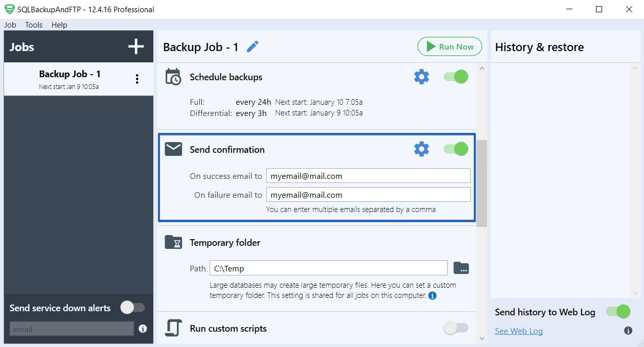The image size is (644, 347).
Task: Disable Send confirmation toggle
Action: [455, 149]
